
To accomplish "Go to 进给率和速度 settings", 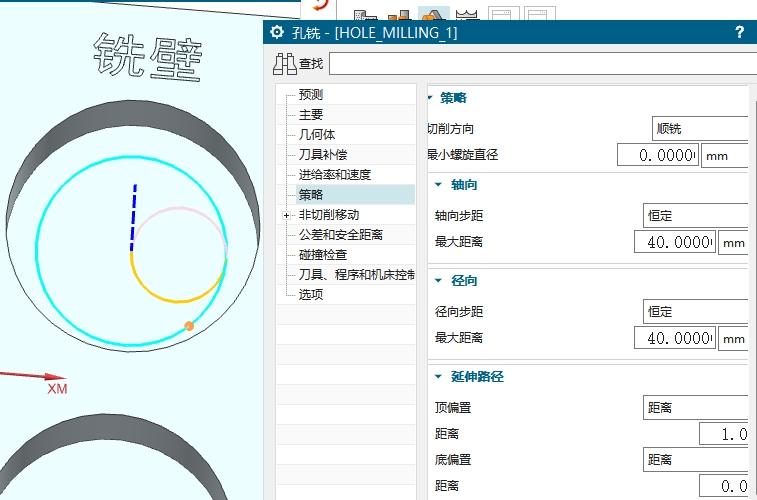I will [335, 175].
